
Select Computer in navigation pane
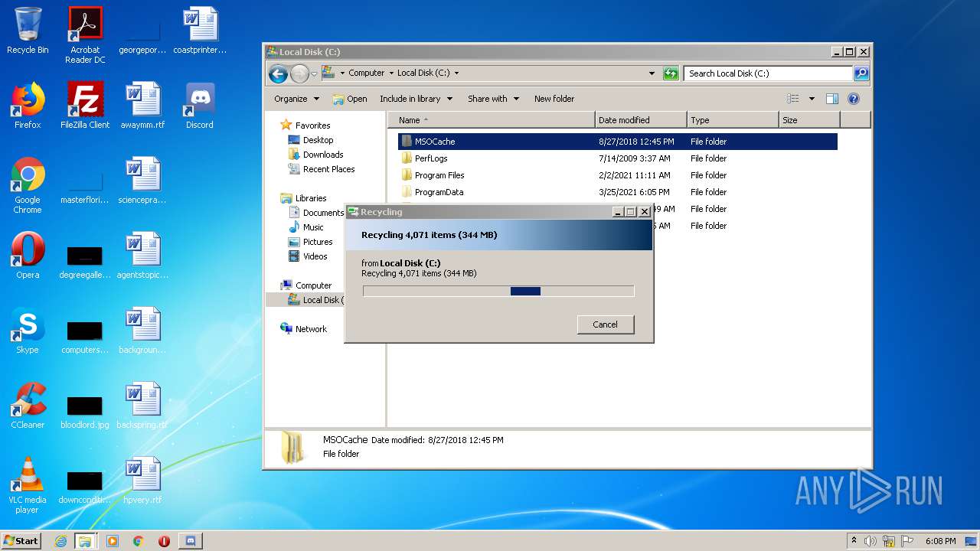[306, 285]
